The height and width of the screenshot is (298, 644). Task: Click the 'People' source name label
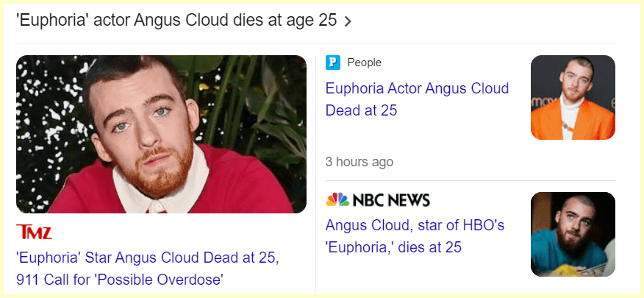[364, 63]
